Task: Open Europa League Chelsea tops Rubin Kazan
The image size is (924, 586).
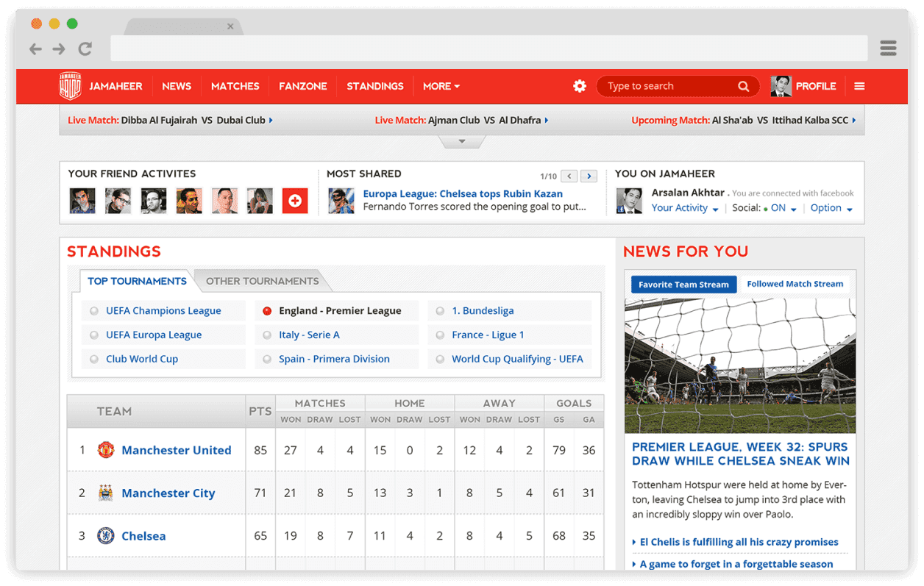Action: [x=463, y=193]
